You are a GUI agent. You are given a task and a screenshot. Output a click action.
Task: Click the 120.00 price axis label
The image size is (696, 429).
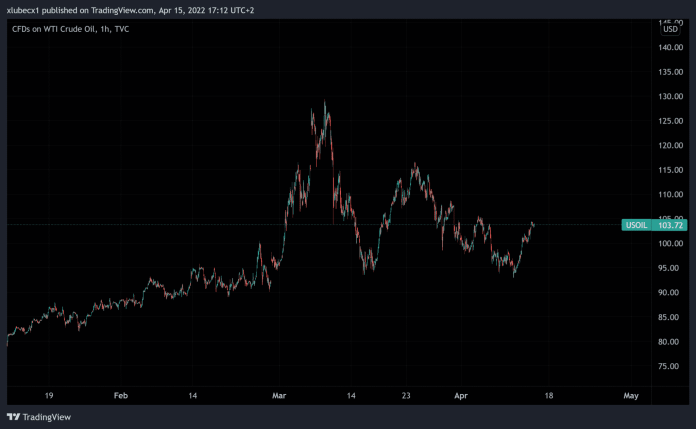click(x=670, y=145)
